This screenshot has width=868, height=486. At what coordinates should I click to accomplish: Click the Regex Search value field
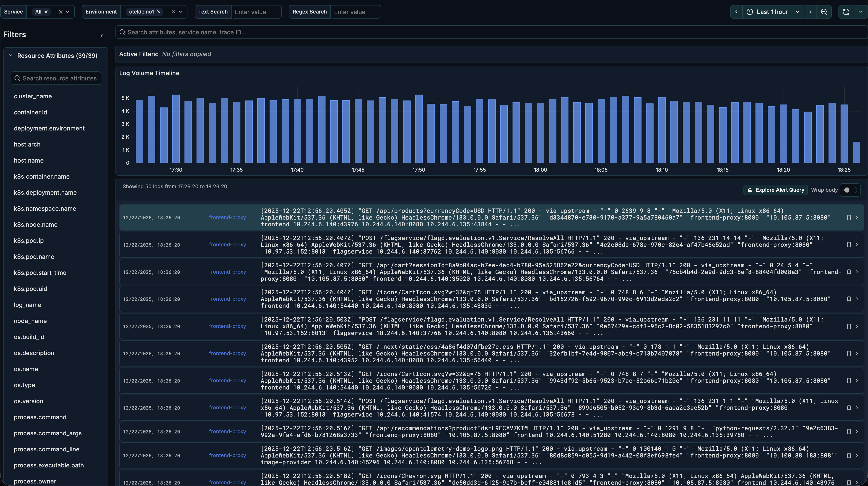tap(355, 12)
